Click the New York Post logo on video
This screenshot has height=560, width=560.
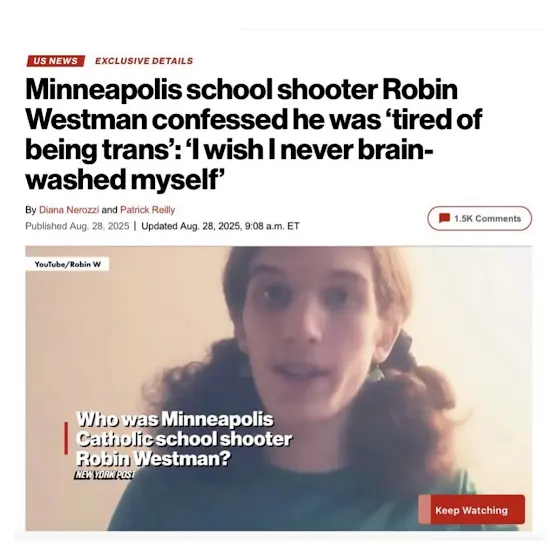tap(105, 475)
